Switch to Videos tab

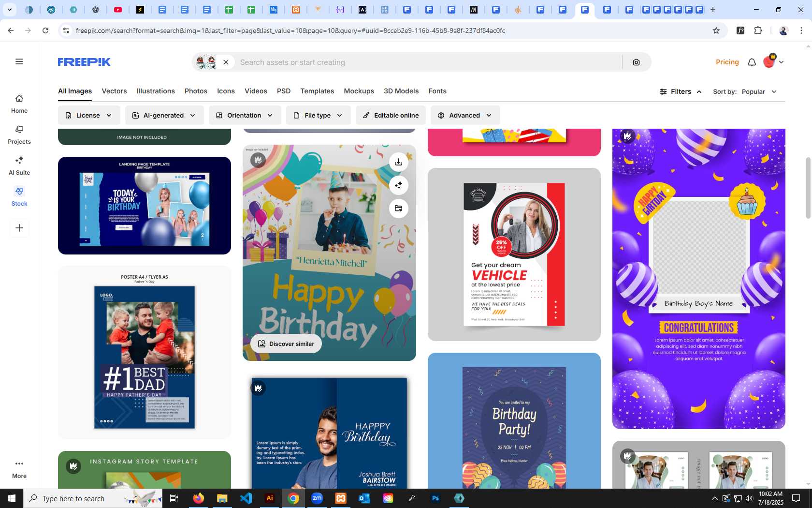(x=256, y=91)
